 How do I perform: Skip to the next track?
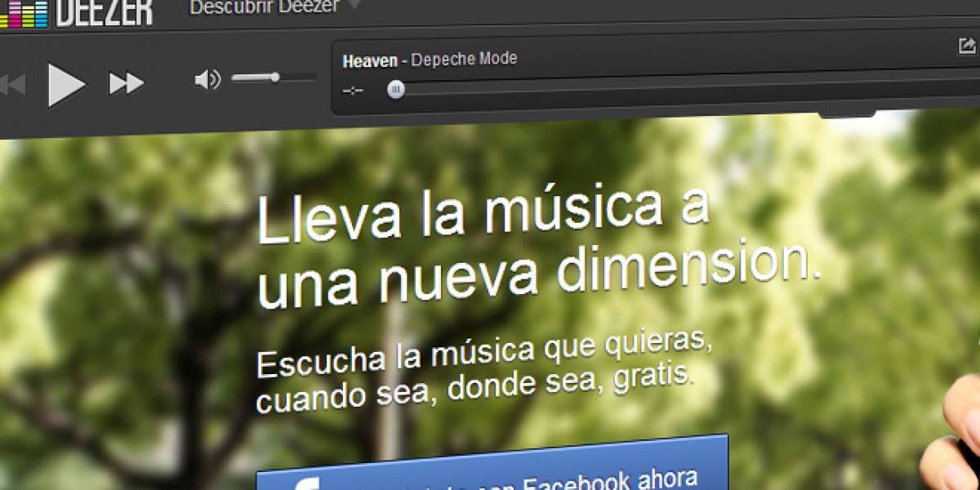[127, 82]
